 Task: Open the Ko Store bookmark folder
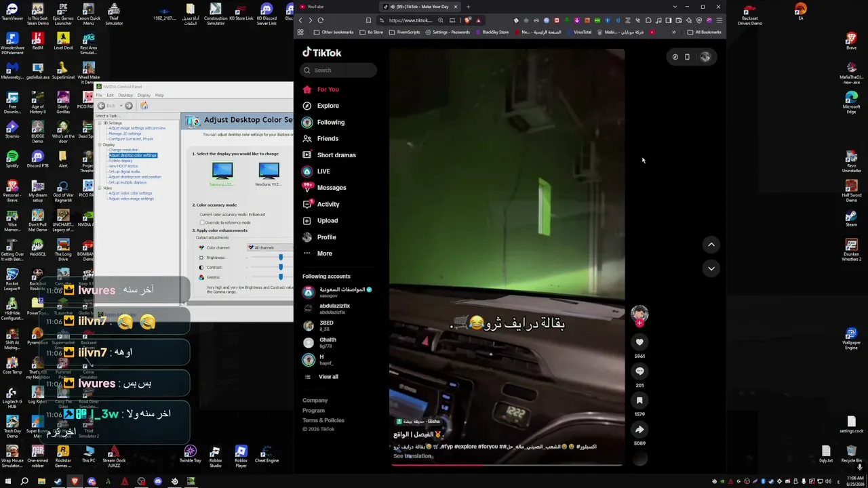coord(371,32)
